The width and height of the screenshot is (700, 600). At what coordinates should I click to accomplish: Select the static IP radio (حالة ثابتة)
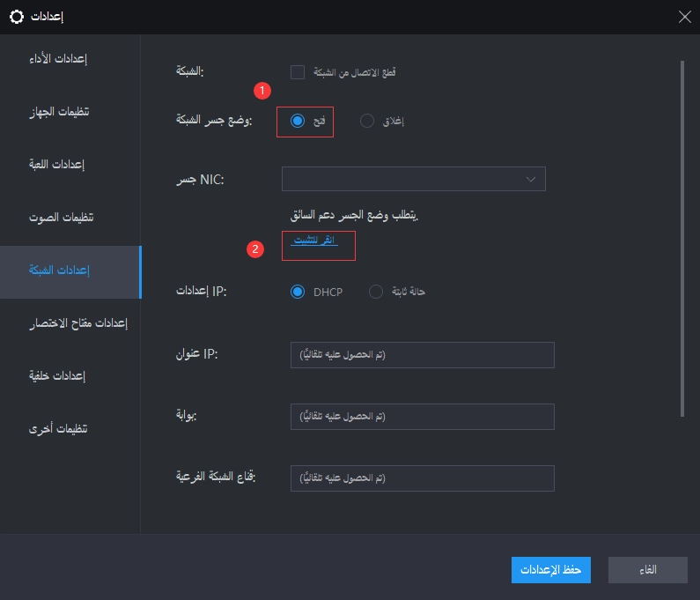[376, 292]
